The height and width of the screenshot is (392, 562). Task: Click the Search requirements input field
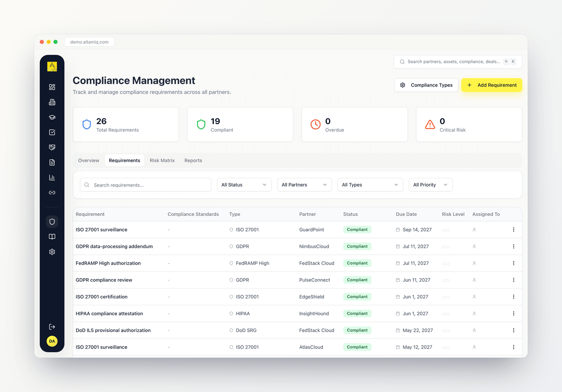pyautogui.click(x=146, y=185)
